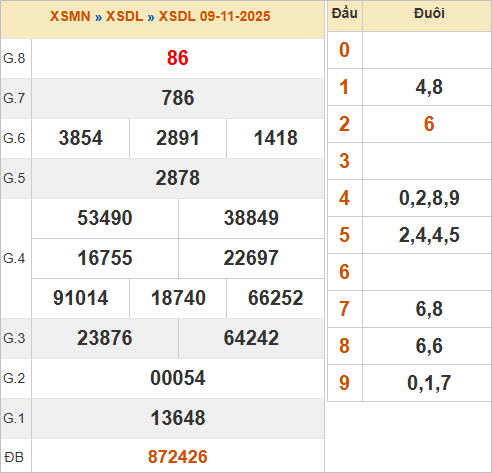Click the G.1 prize label

click(x=14, y=418)
